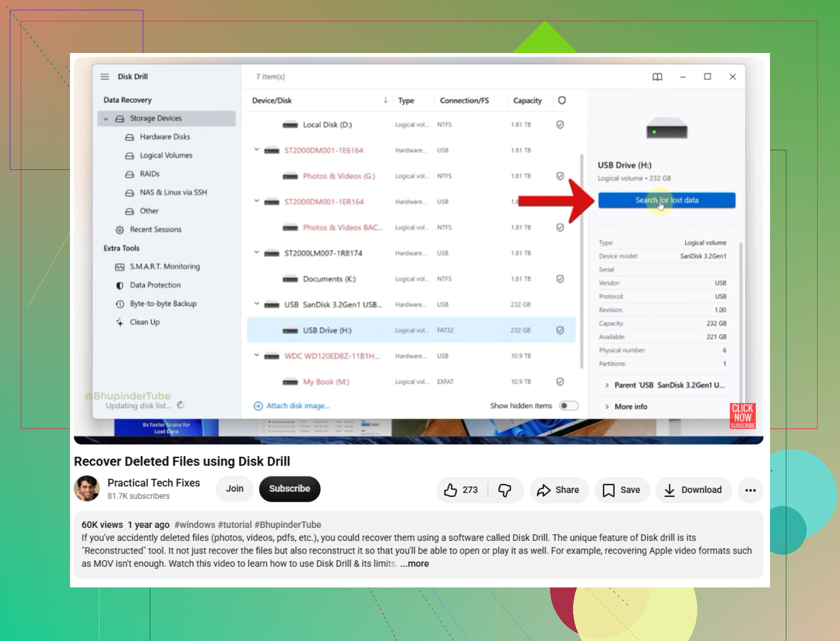
Task: Click the thumbs-down dislike icon
Action: [x=505, y=490]
